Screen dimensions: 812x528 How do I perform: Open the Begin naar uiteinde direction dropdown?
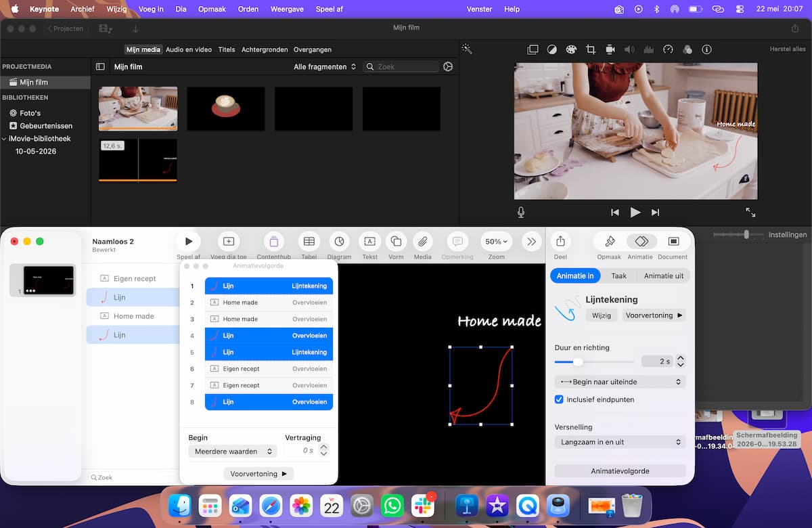click(620, 382)
